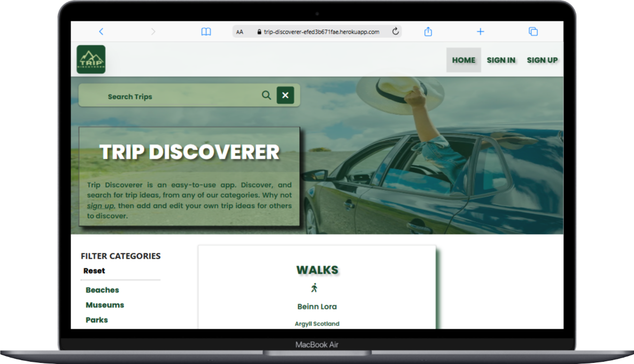Open a new tab with plus icon
634x364 pixels.
[480, 32]
